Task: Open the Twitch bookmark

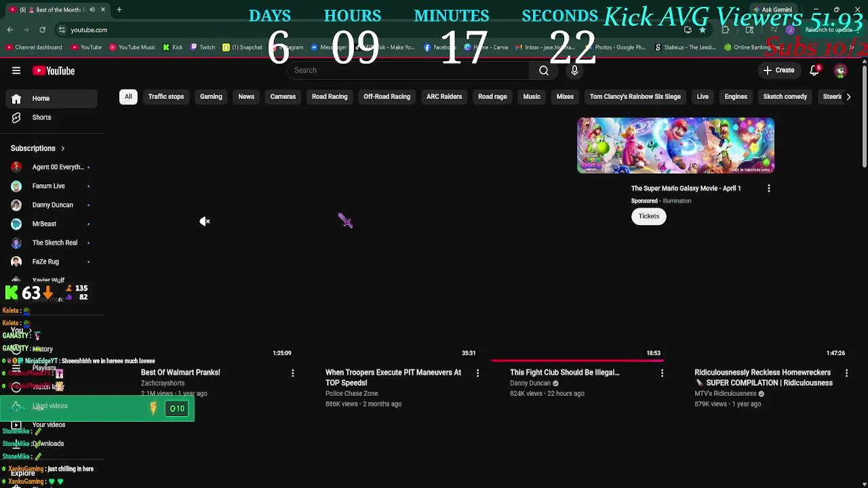Action: (203, 47)
